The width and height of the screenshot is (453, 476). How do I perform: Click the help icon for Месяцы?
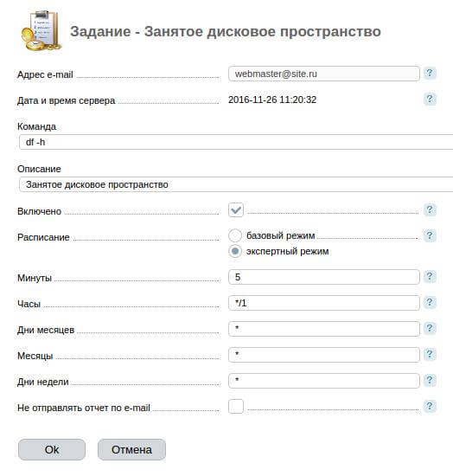[430, 355]
